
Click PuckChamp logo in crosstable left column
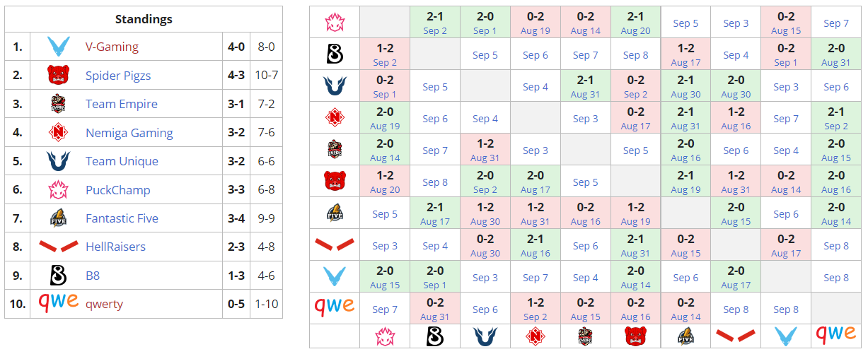coord(335,22)
